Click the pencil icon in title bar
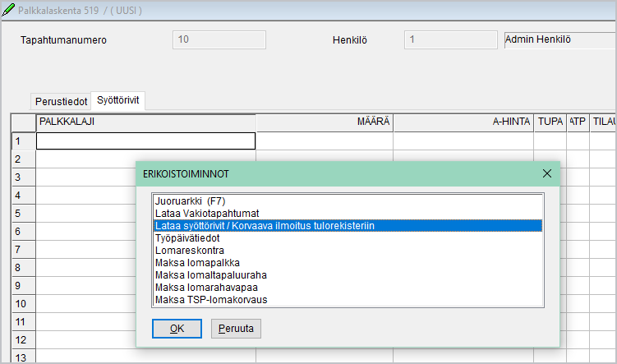 (9, 11)
